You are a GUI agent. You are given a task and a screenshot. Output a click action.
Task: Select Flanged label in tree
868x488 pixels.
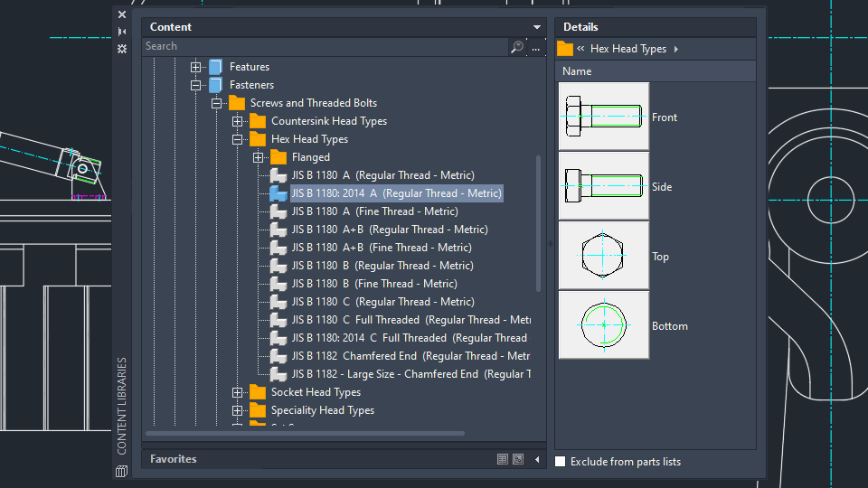pyautogui.click(x=310, y=157)
